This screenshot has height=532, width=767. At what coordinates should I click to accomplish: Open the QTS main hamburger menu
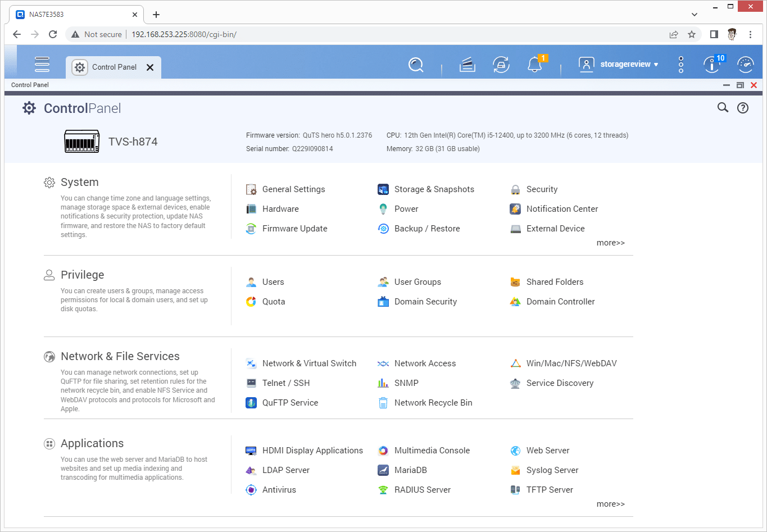(x=42, y=65)
